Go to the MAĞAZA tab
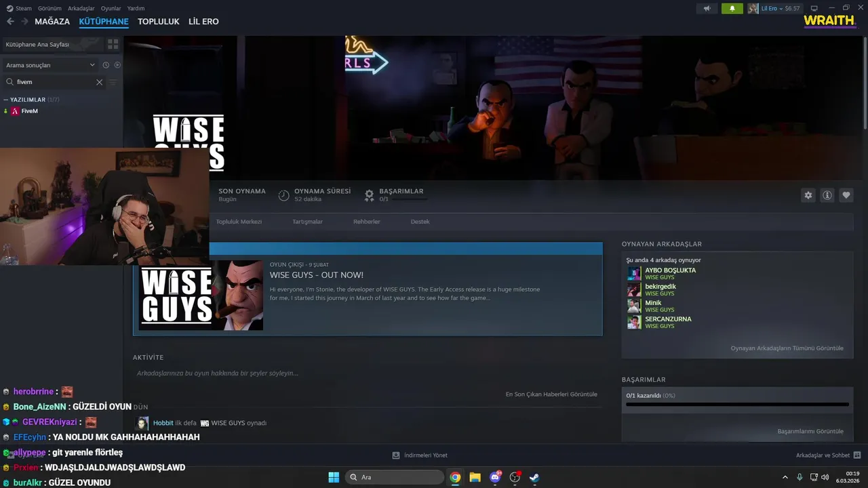The height and width of the screenshot is (488, 868). 52,22
